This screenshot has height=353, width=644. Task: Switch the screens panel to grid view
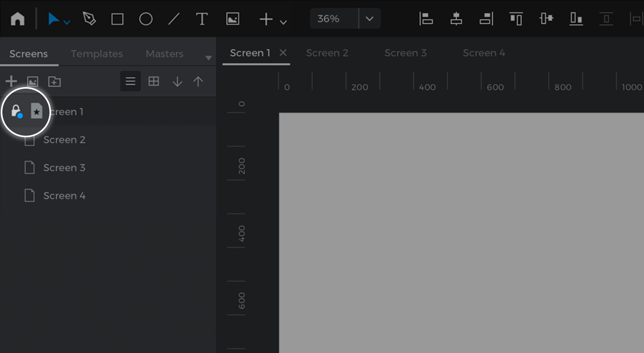154,81
